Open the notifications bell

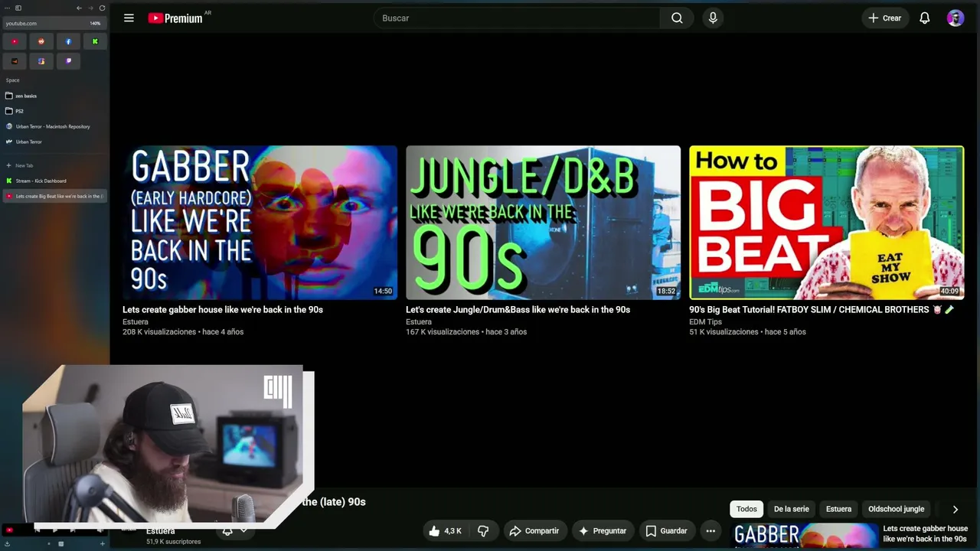point(925,18)
